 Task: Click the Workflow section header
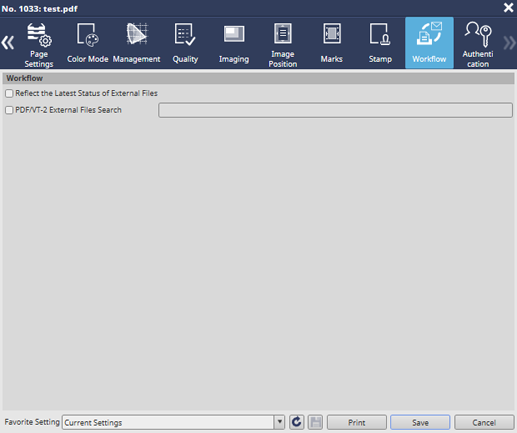click(258, 78)
